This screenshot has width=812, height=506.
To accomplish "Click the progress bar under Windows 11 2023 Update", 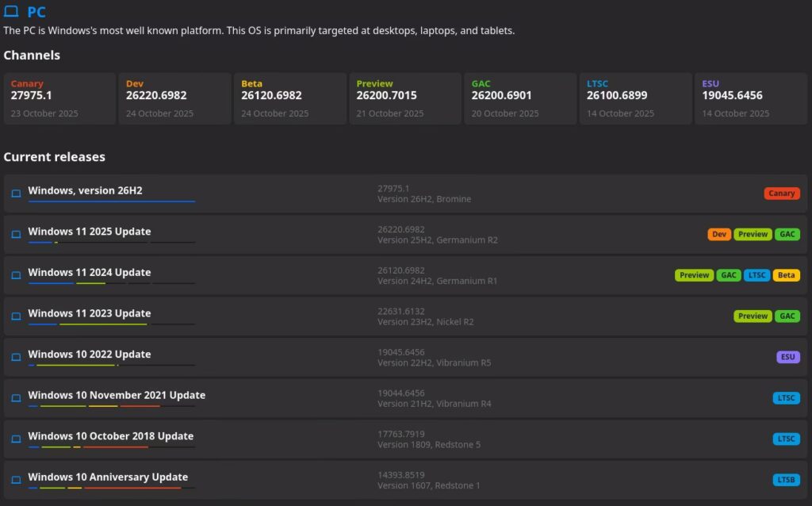I will point(111,324).
